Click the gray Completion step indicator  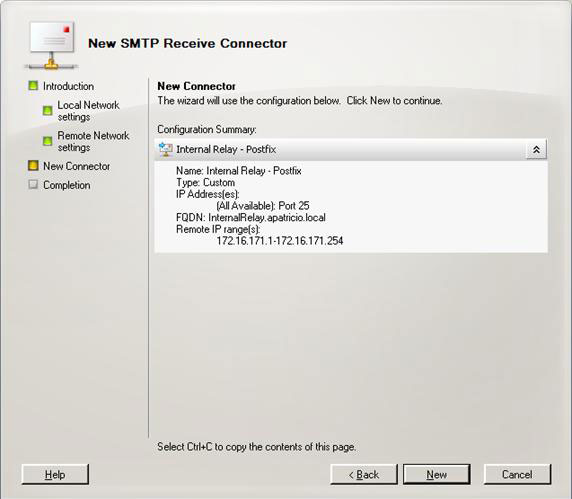[33, 185]
